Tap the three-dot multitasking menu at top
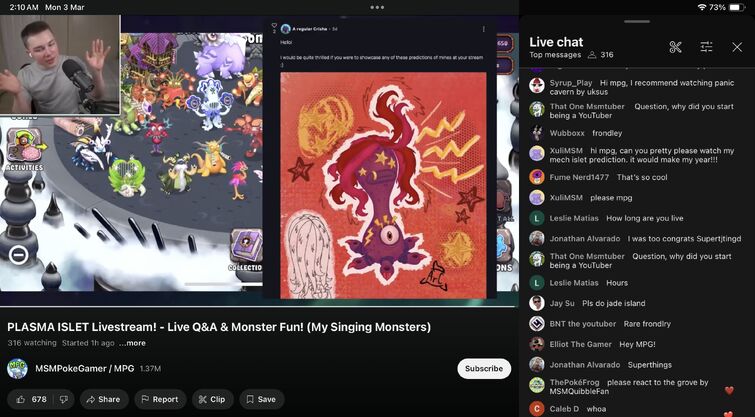The image size is (755, 417). point(378,7)
